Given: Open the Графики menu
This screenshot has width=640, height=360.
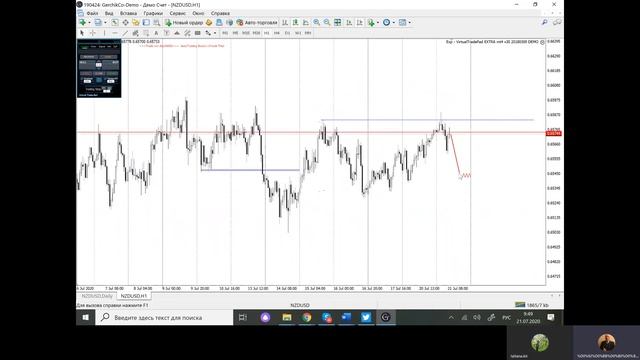Looking at the screenshot, I should click(153, 13).
